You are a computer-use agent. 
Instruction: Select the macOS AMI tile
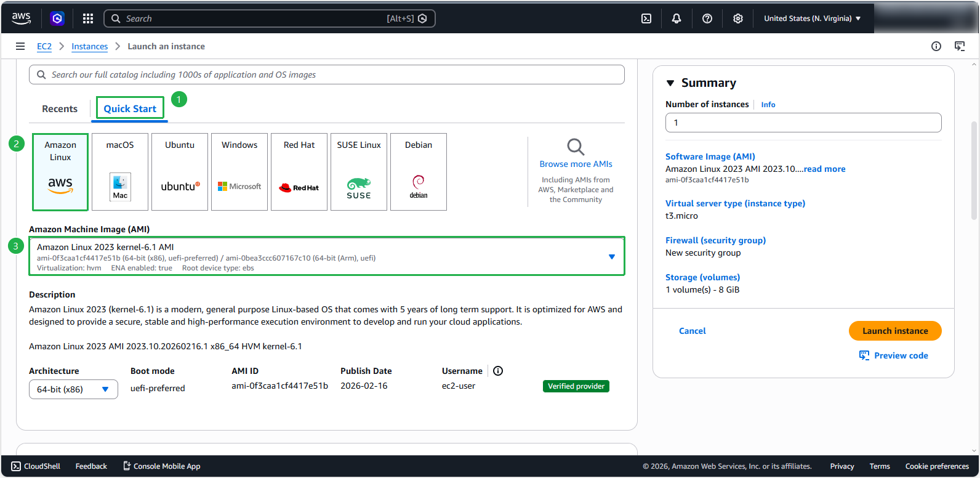tap(120, 172)
